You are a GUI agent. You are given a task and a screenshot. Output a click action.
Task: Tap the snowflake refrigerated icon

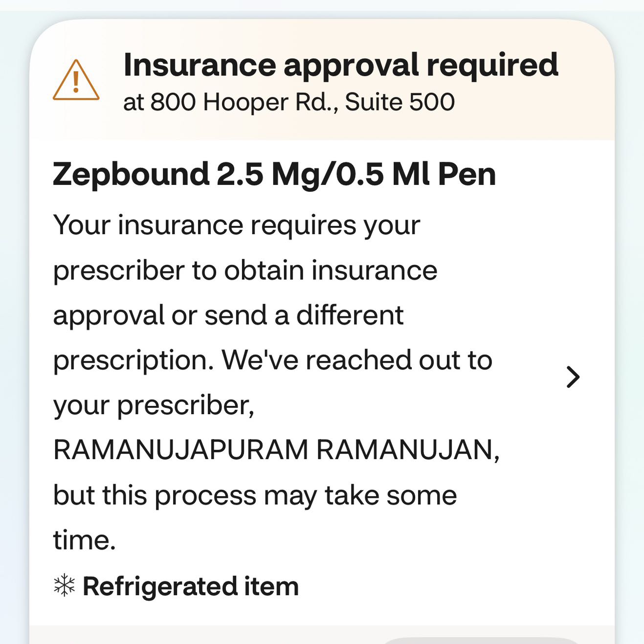click(x=64, y=586)
